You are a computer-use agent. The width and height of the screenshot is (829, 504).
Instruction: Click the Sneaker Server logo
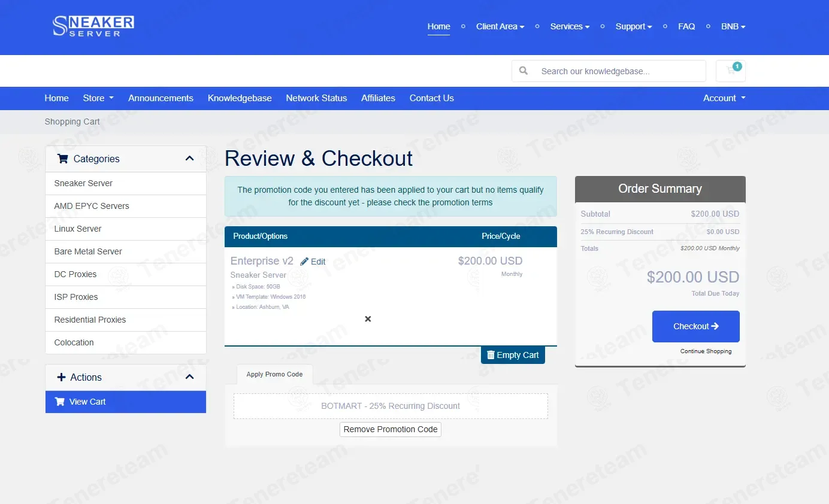tap(93, 26)
